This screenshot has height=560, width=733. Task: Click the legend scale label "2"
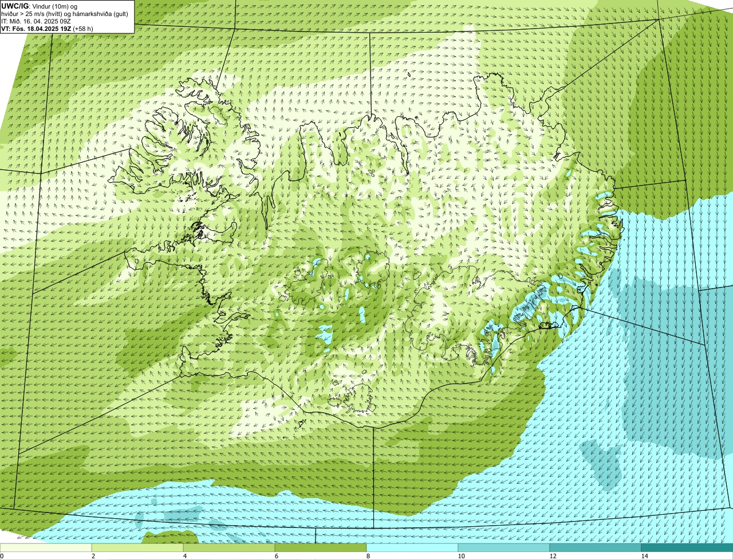(x=93, y=556)
